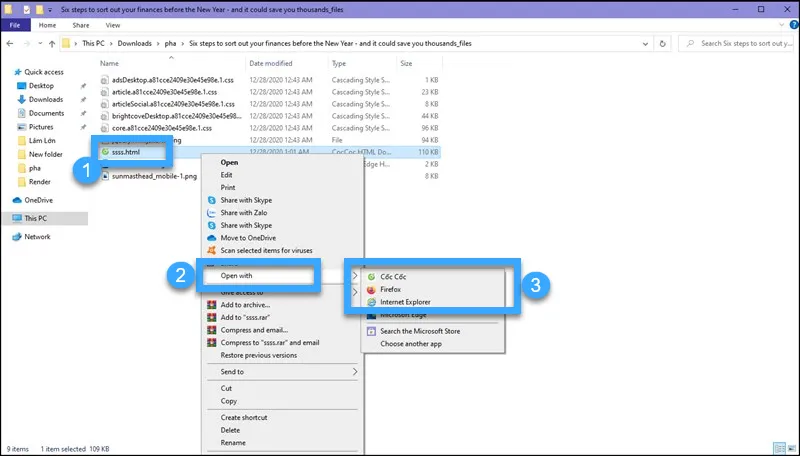Sort by Date modified column header
This screenshot has height=456, width=800.
coord(270,63)
